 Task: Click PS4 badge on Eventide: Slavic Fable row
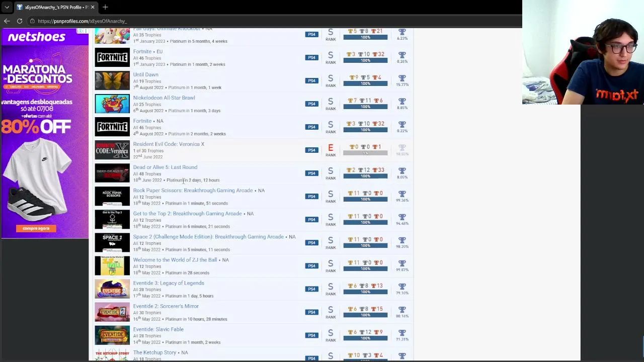[x=311, y=335]
